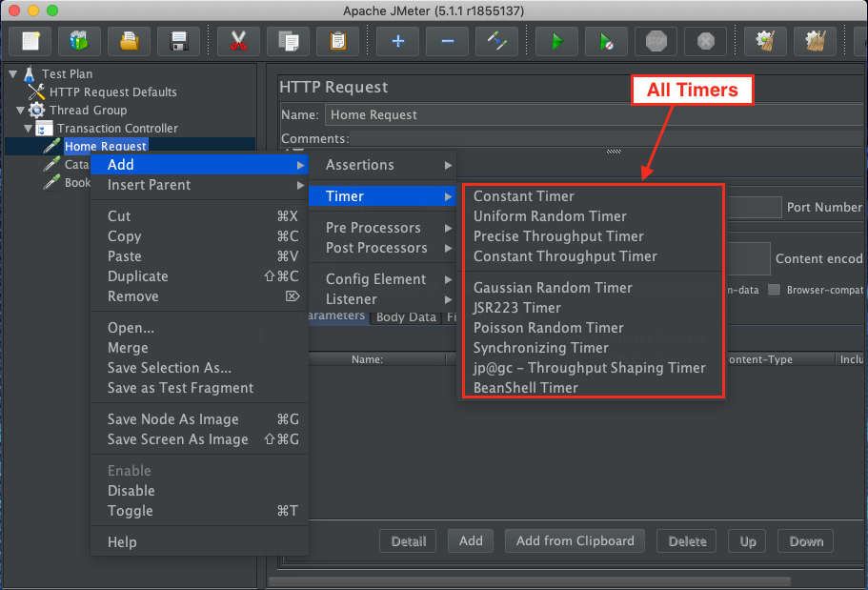This screenshot has height=590, width=868.
Task: Expand the Post Processors submenu
Action: click(x=382, y=248)
